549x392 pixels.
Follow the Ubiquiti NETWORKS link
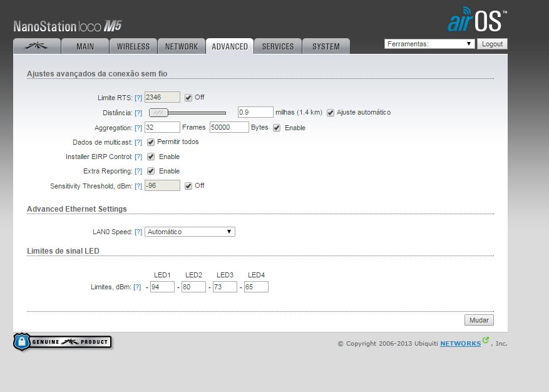[460, 343]
